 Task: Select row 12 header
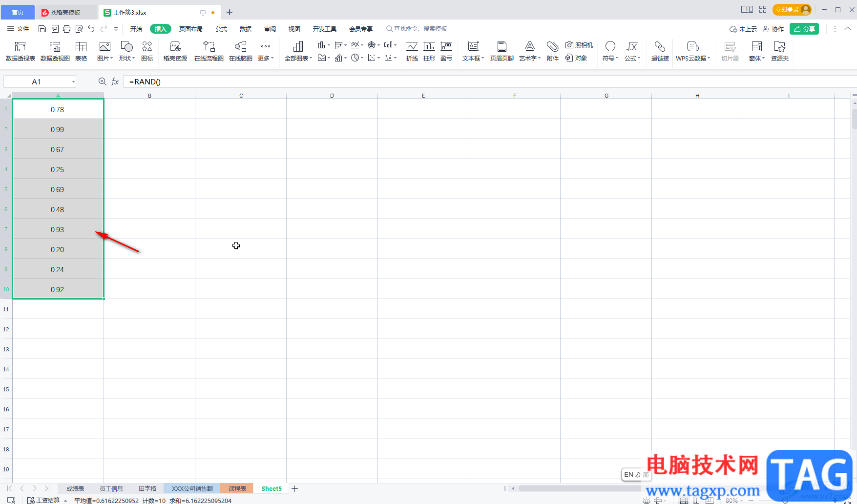(x=6, y=329)
